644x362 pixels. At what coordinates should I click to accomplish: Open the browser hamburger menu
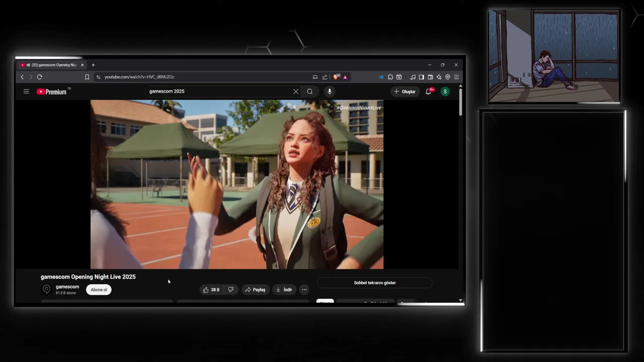coord(456,77)
